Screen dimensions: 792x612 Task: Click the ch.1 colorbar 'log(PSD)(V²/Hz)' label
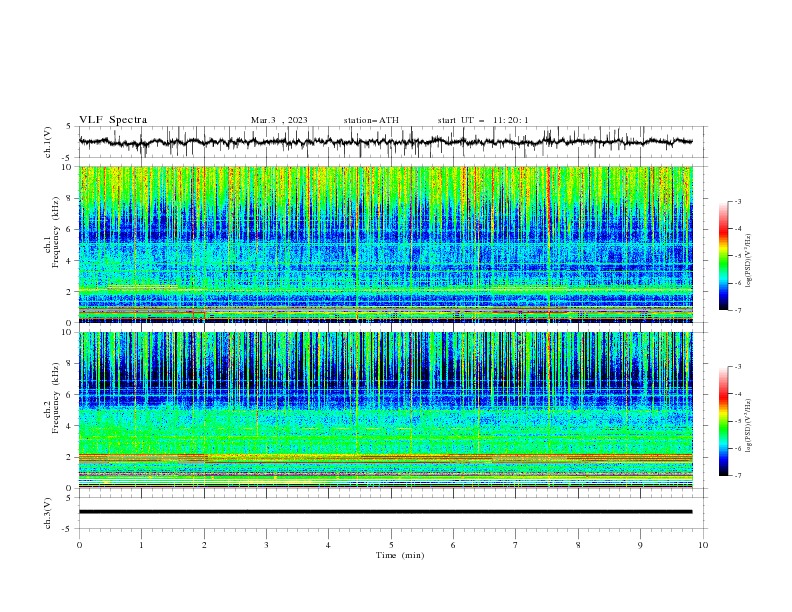pos(749,261)
